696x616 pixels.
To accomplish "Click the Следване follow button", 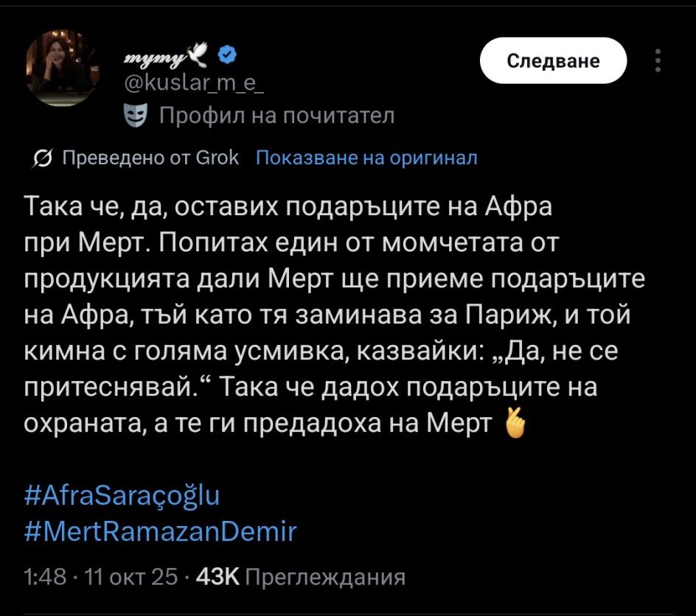I will [553, 60].
